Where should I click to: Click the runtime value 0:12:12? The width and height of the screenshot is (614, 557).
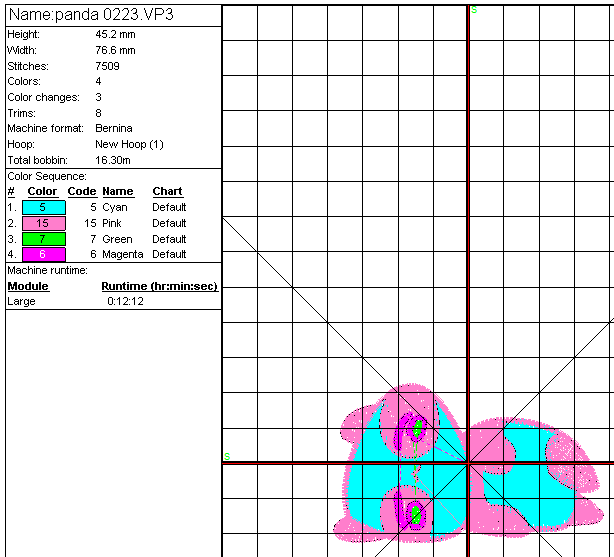(x=125, y=301)
